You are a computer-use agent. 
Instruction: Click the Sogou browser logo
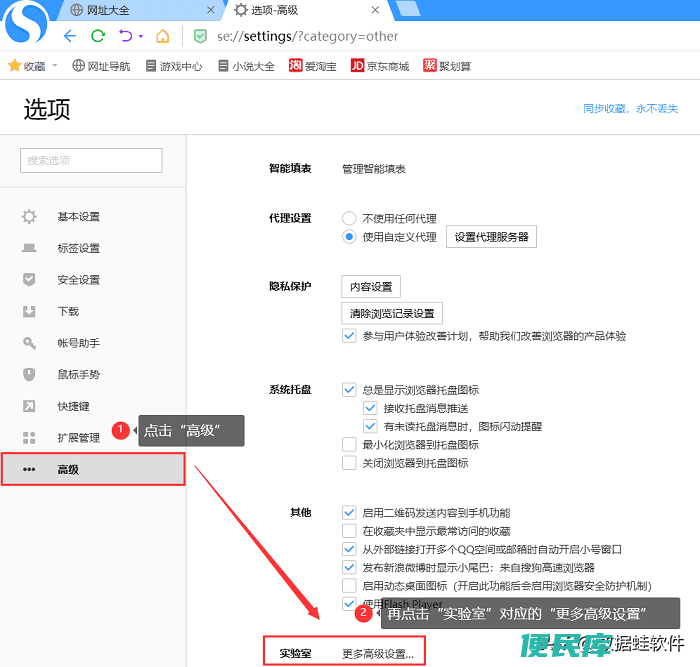[x=25, y=22]
